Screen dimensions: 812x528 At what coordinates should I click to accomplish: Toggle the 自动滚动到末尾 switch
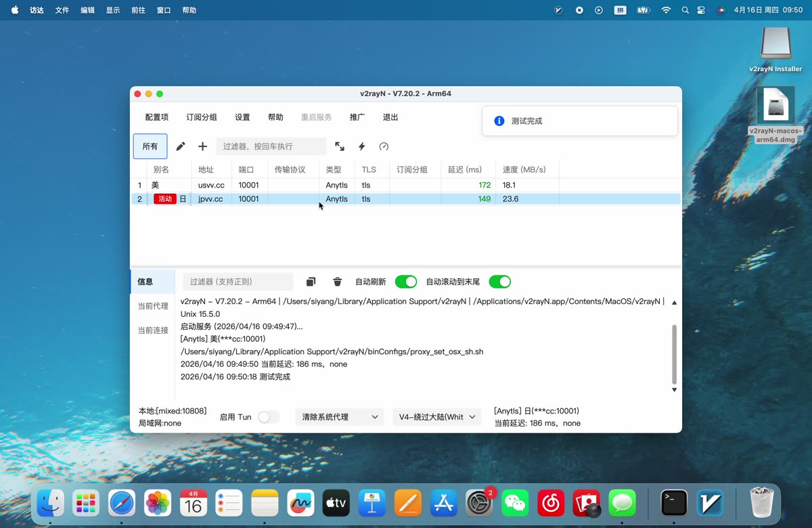click(x=500, y=282)
